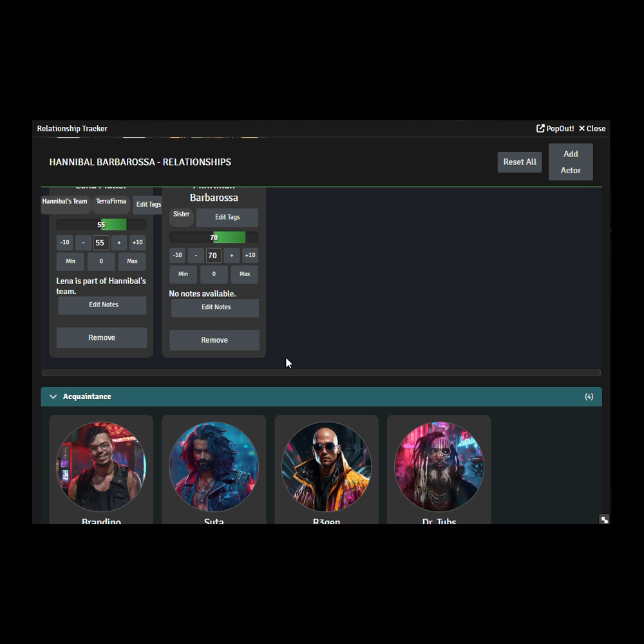Edit notes on Barbarossa's card
This screenshot has width=644, height=644.
pos(215,307)
